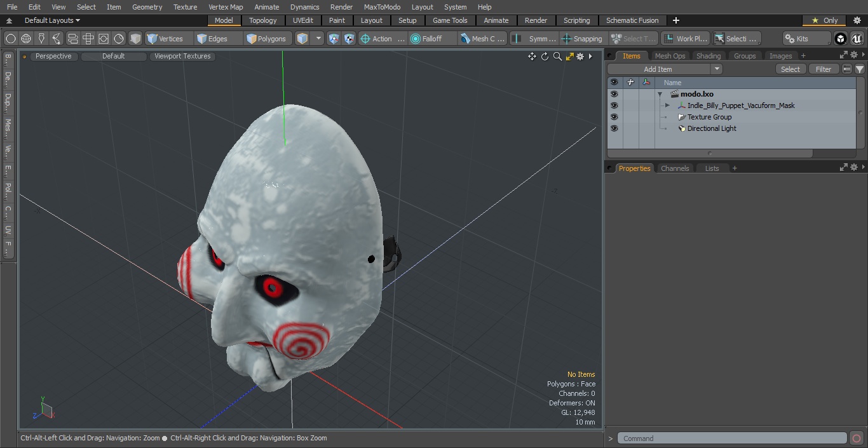The width and height of the screenshot is (868, 448).
Task: Select the pen tool icon
Action: pyautogui.click(x=41, y=39)
